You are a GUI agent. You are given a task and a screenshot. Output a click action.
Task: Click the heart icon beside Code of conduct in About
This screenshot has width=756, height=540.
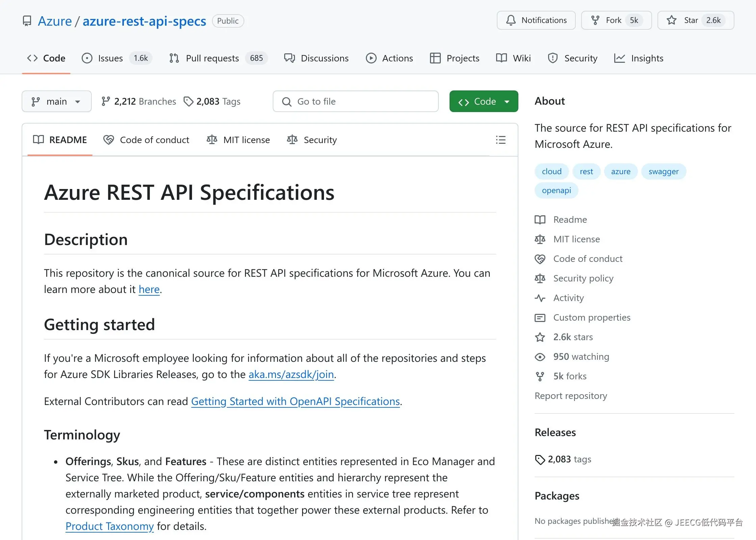pyautogui.click(x=540, y=259)
